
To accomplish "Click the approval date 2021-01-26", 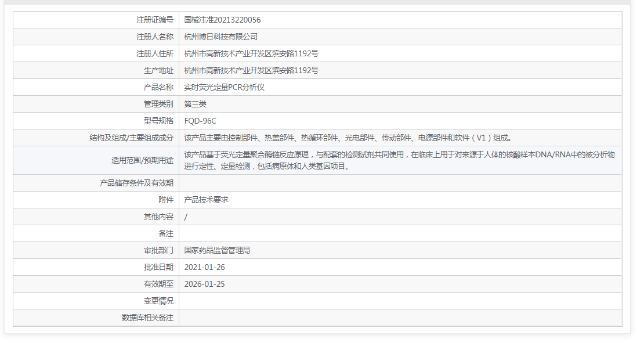I will tap(203, 268).
